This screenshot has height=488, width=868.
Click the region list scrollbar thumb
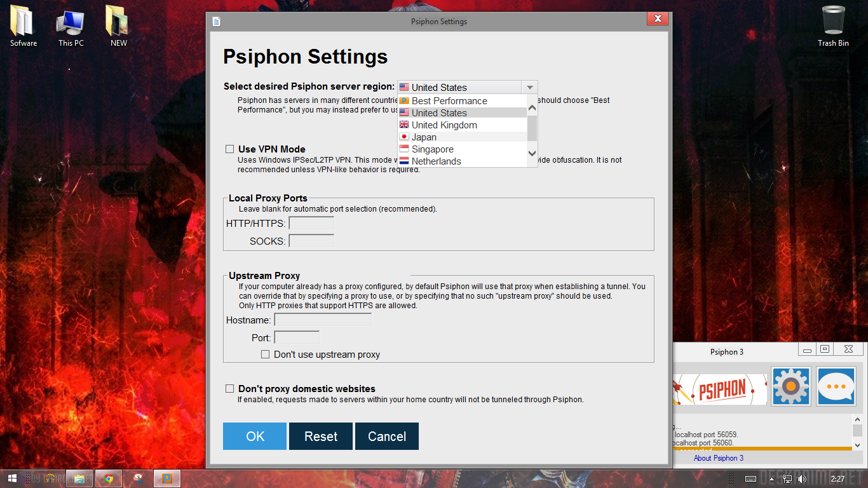532,128
